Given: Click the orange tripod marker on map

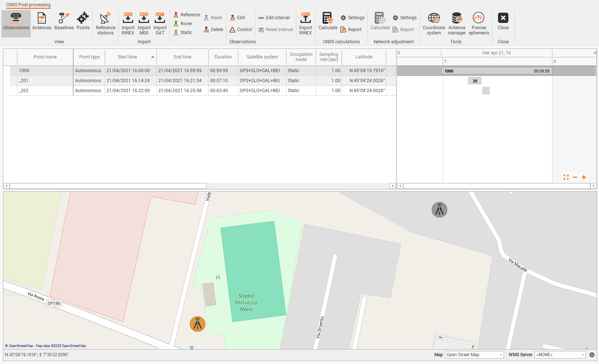Looking at the screenshot, I should 198,324.
